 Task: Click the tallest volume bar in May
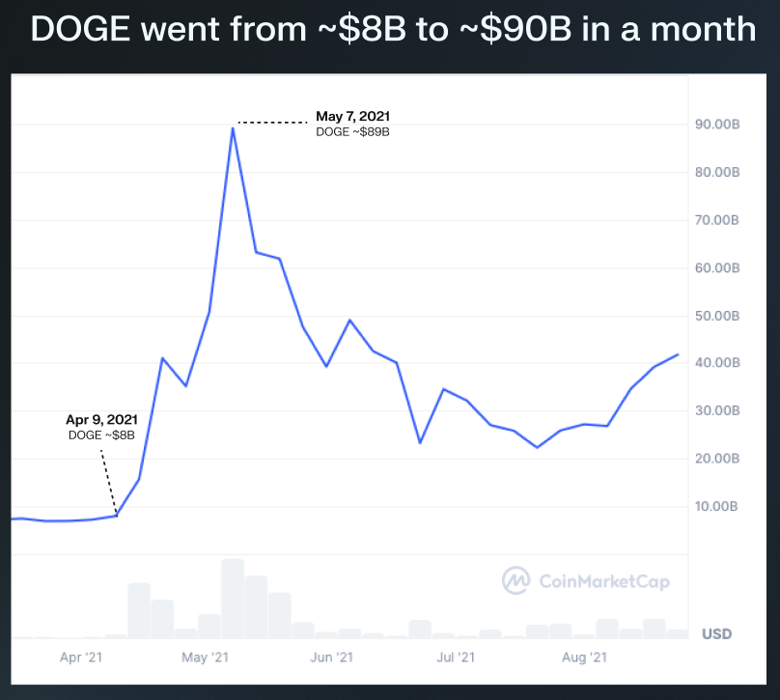(x=233, y=599)
